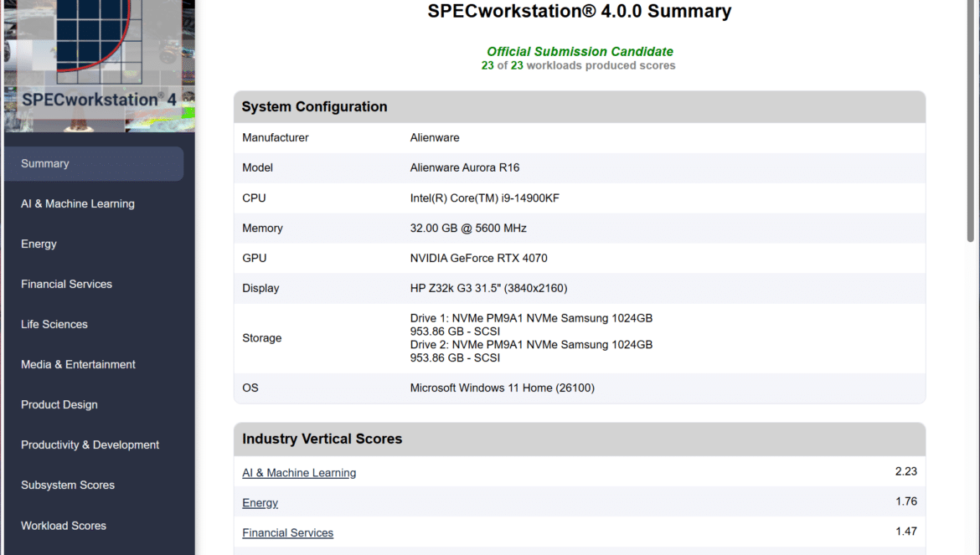Open Productivity & Development sidebar entry
Viewport: 980px width, 555px height.
pyautogui.click(x=90, y=445)
